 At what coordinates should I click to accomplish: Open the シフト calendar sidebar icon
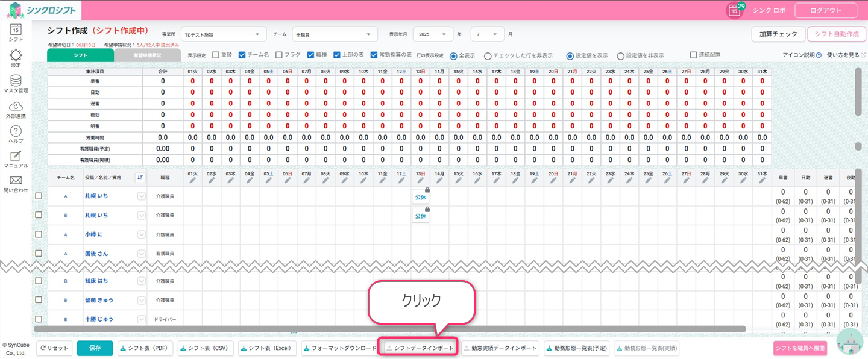(x=16, y=31)
